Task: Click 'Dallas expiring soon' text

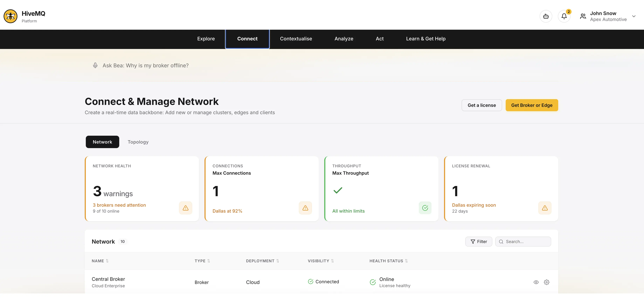Action: point(474,205)
